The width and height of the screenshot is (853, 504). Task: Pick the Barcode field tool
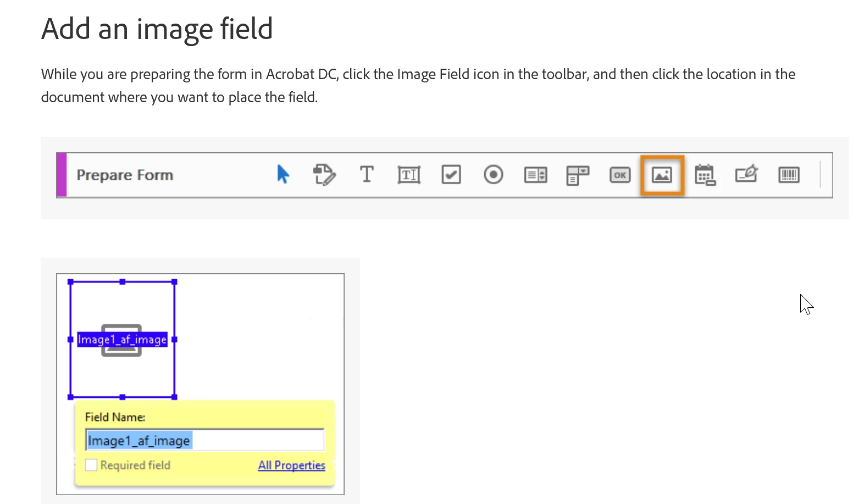click(x=789, y=175)
